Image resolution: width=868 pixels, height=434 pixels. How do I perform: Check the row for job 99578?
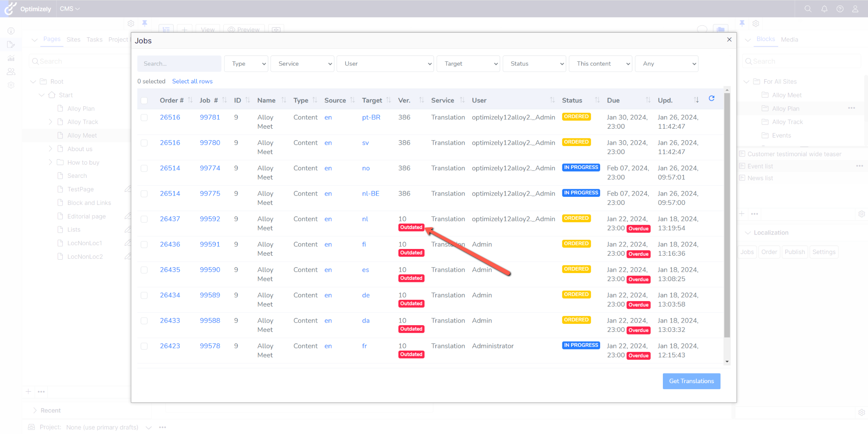point(144,346)
